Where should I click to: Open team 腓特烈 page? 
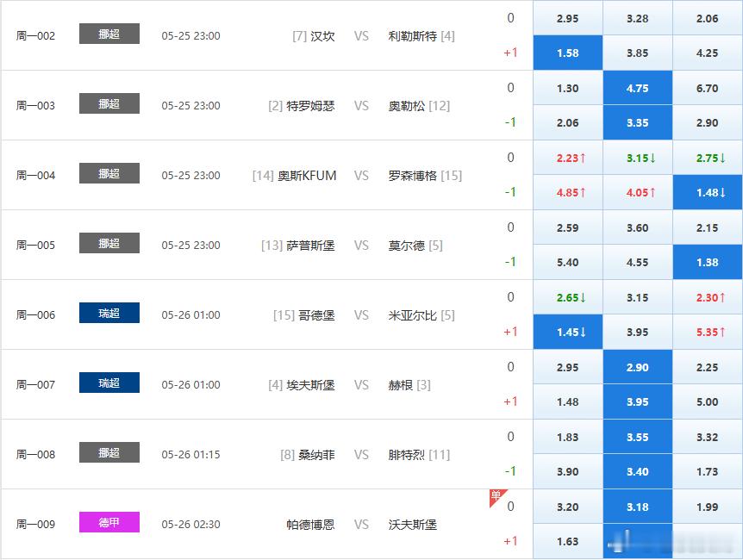(x=407, y=455)
